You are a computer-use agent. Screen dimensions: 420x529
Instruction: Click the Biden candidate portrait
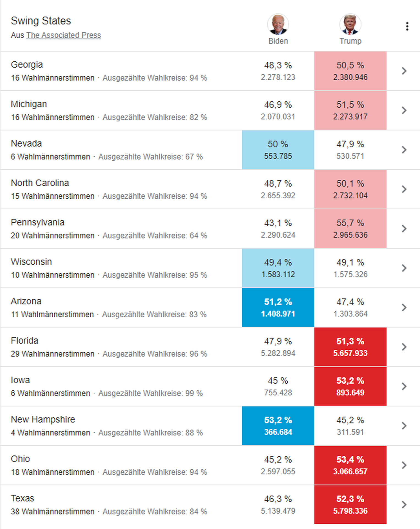coord(278,24)
